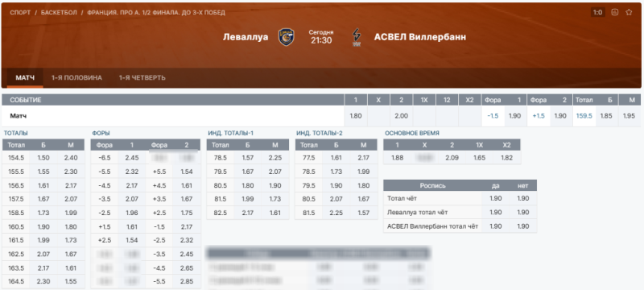Image resolution: width=644 pixels, height=290 pixels.
Task: Select total 160.5 under odds 1.80
Action: click(71, 226)
